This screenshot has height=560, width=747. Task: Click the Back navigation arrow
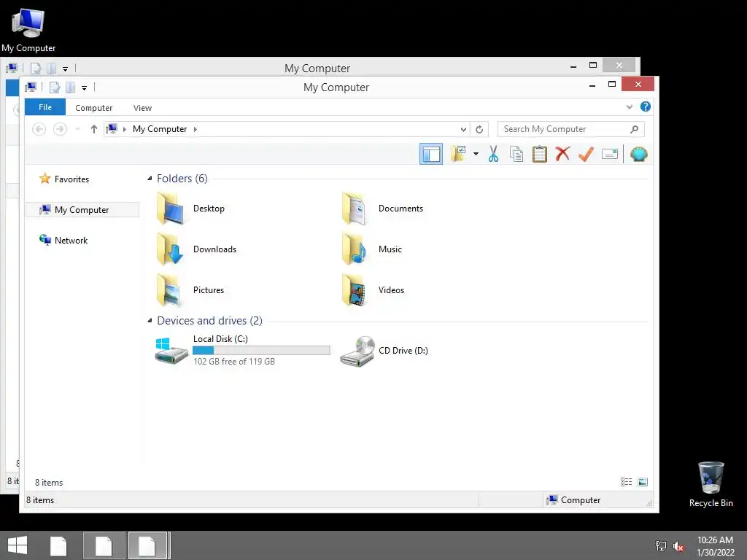[x=39, y=129]
